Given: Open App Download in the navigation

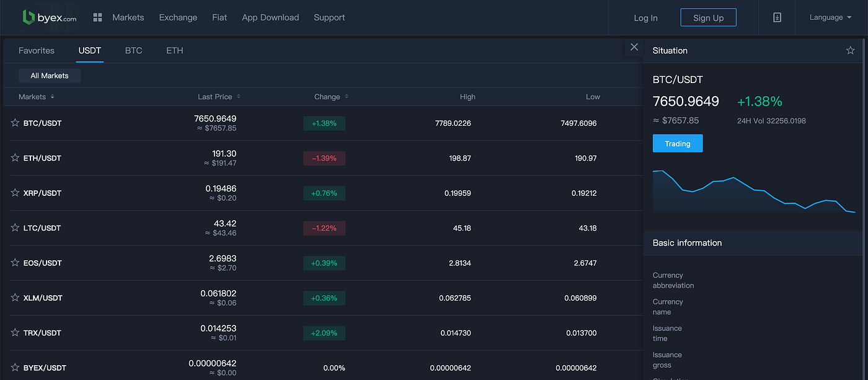Looking at the screenshot, I should pos(270,17).
